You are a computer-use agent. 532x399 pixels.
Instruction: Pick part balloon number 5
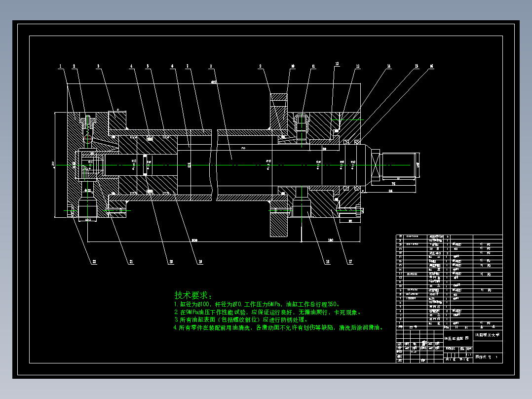[x=148, y=66]
